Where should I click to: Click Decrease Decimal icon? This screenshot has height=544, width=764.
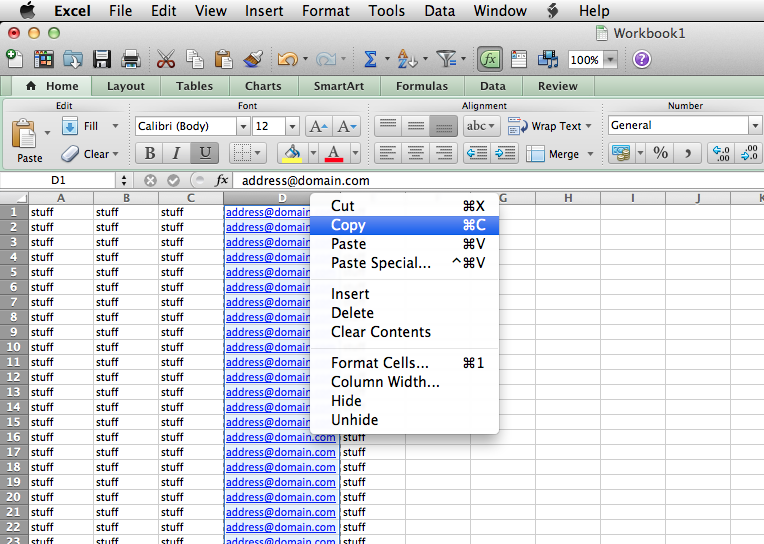(749, 153)
